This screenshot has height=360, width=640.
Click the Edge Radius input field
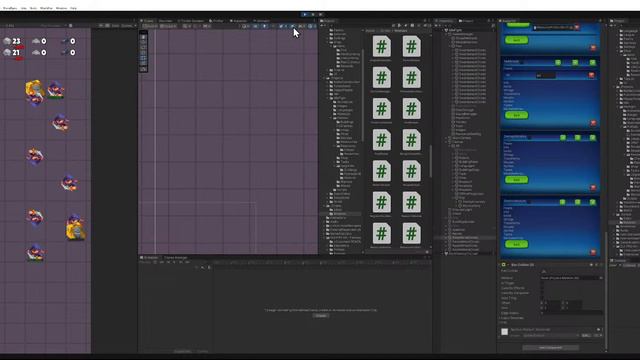571,313
